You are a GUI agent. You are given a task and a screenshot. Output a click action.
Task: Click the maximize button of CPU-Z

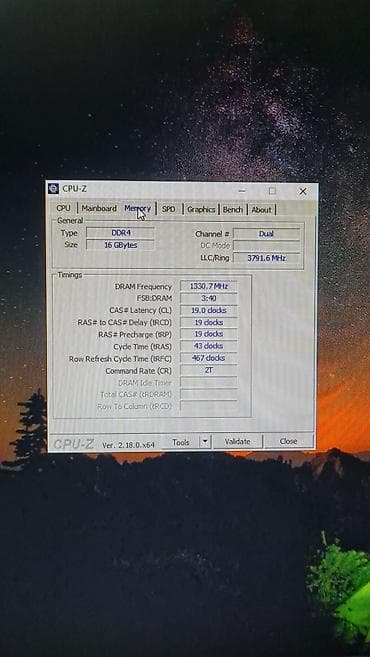pyautogui.click(x=272, y=191)
